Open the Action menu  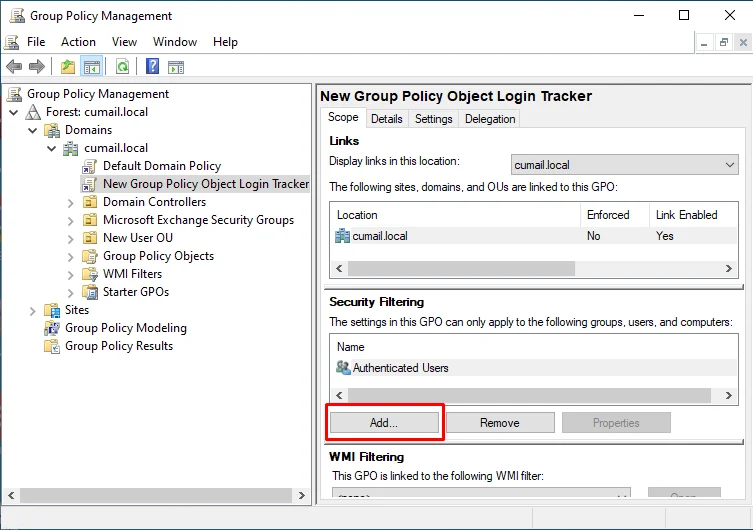coord(78,42)
